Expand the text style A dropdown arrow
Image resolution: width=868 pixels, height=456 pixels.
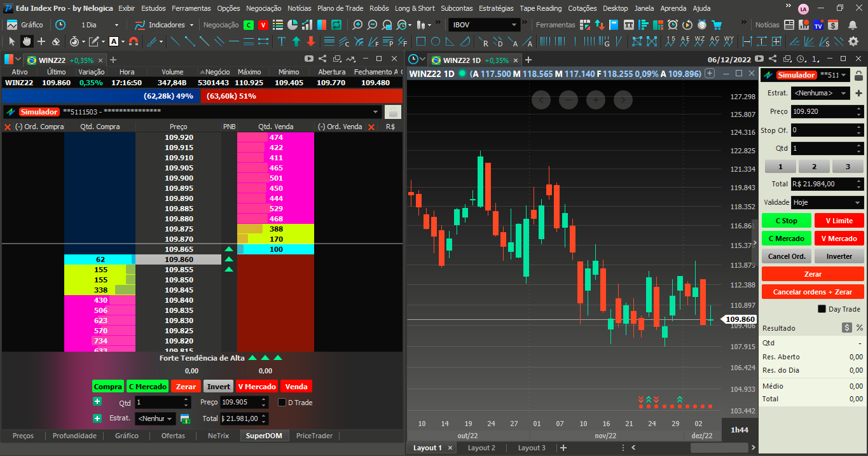point(123,41)
